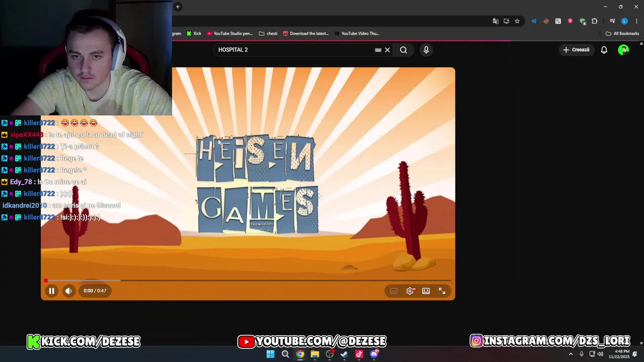This screenshot has height=362, width=644.
Task: Click the username idkandrei2010 in chat overlay
Action: pyautogui.click(x=25, y=206)
